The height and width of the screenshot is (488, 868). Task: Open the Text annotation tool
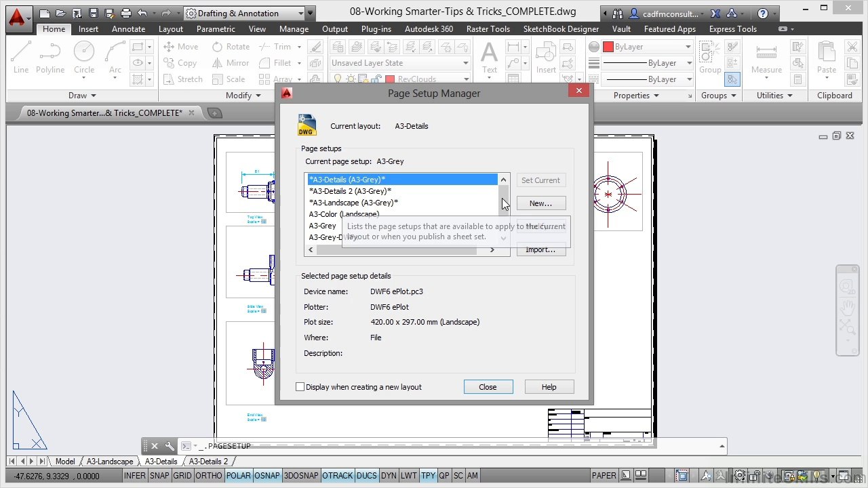(490, 57)
